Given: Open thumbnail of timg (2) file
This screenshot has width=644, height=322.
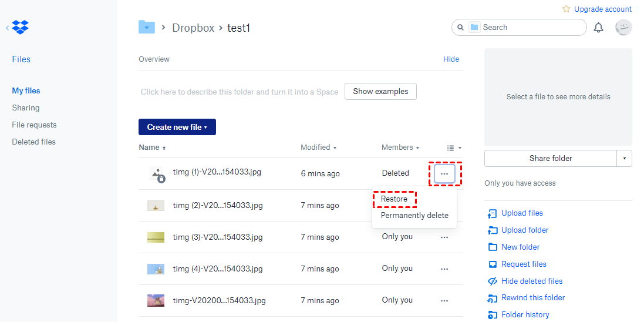Looking at the screenshot, I should (x=156, y=206).
